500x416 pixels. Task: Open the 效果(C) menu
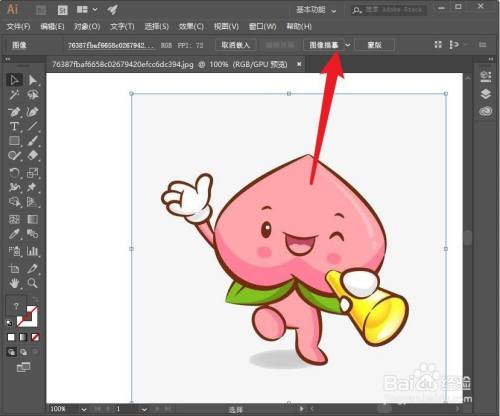tap(191, 27)
